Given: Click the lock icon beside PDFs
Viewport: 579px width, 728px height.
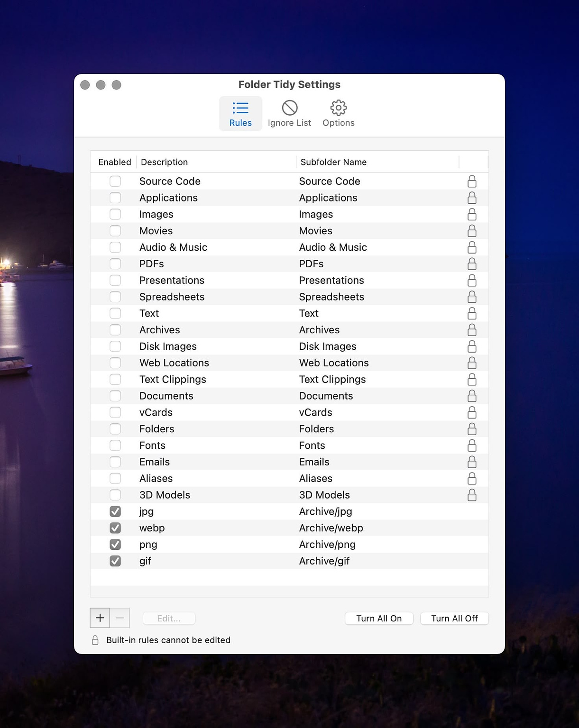Looking at the screenshot, I should (472, 264).
